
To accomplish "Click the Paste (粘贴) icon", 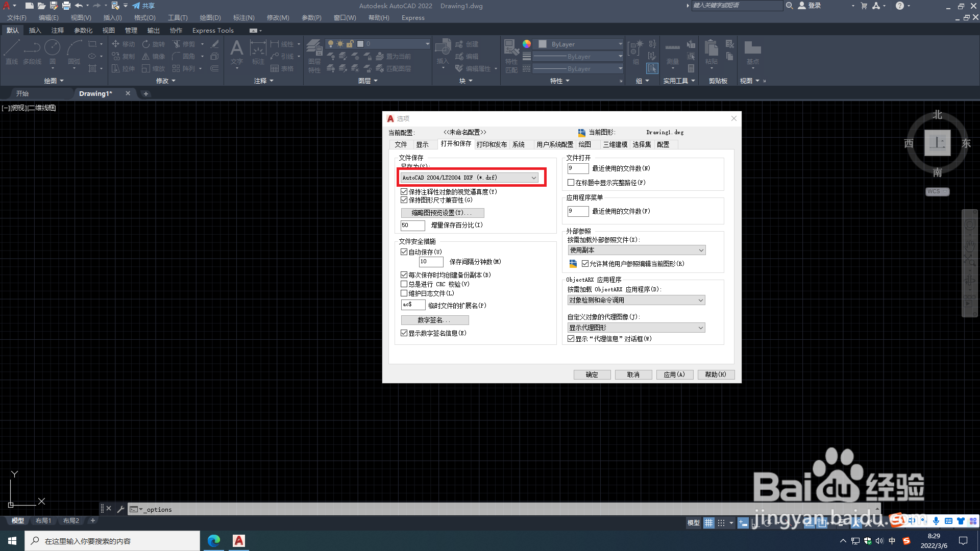I will coord(711,52).
